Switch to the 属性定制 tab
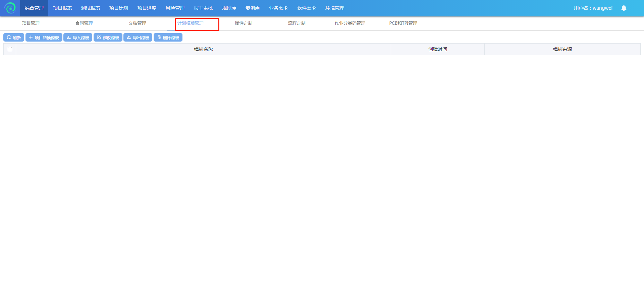 point(244,23)
